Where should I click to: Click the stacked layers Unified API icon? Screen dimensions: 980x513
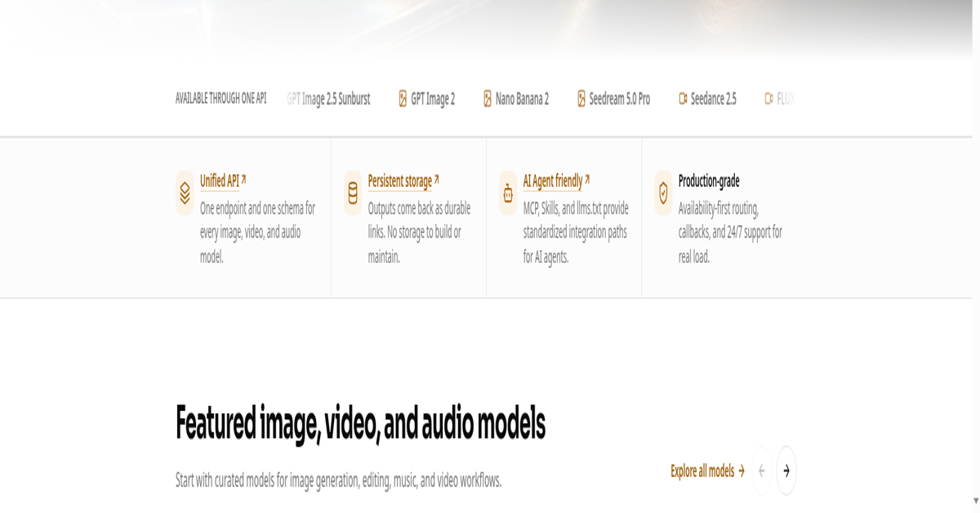point(185,193)
